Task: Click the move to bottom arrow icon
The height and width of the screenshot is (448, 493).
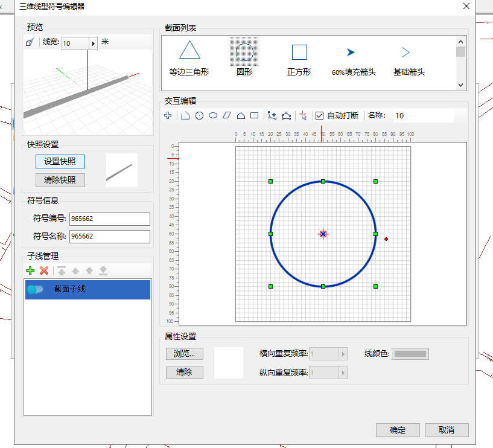Action: pos(103,270)
